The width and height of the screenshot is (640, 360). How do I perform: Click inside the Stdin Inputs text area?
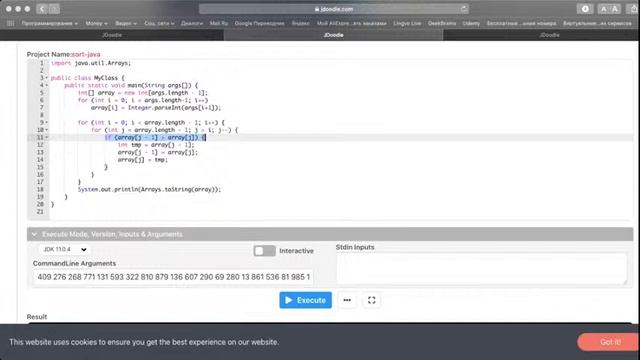click(x=481, y=269)
